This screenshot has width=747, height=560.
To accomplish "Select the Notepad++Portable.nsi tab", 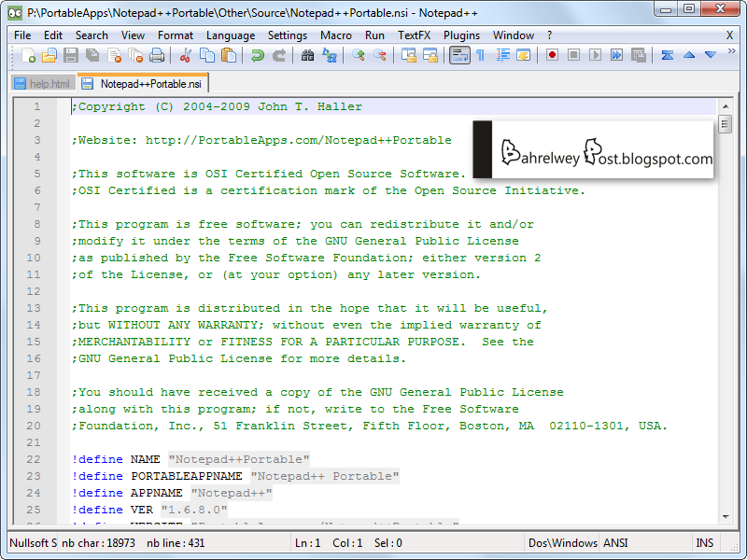I will click(142, 83).
